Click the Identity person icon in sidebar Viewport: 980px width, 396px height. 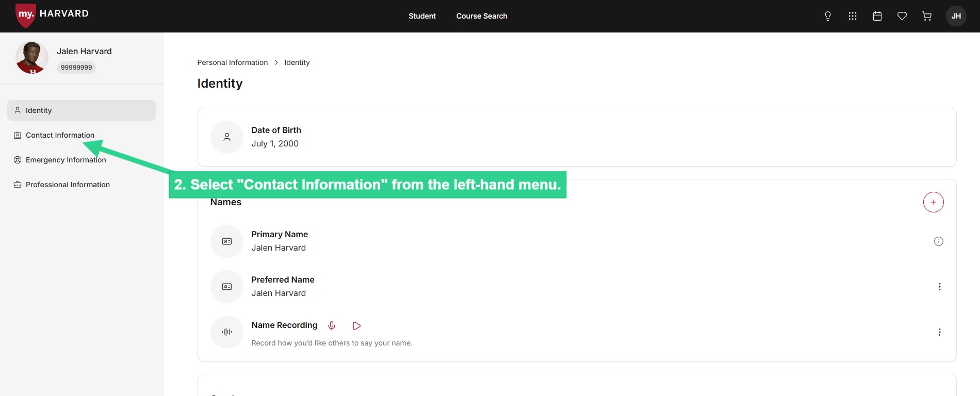pyautogui.click(x=18, y=110)
